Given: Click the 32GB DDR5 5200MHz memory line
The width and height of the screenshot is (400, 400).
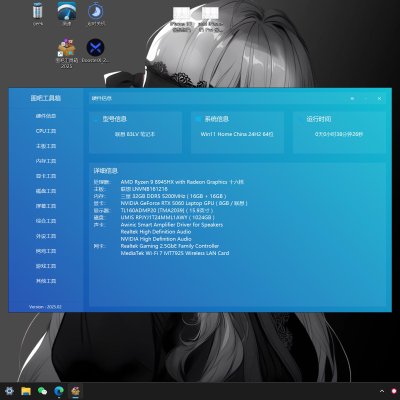Looking at the screenshot, I should 173,196.
